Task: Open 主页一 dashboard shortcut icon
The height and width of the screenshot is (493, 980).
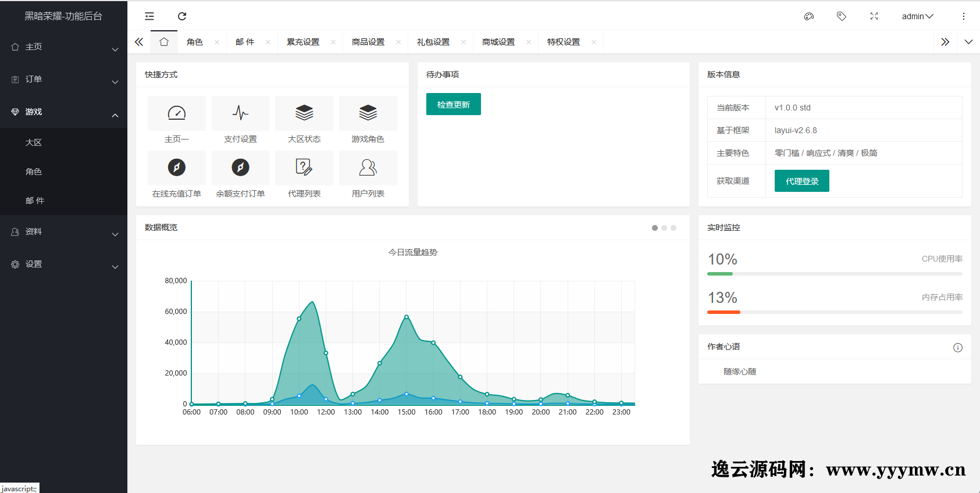Action: [x=177, y=113]
